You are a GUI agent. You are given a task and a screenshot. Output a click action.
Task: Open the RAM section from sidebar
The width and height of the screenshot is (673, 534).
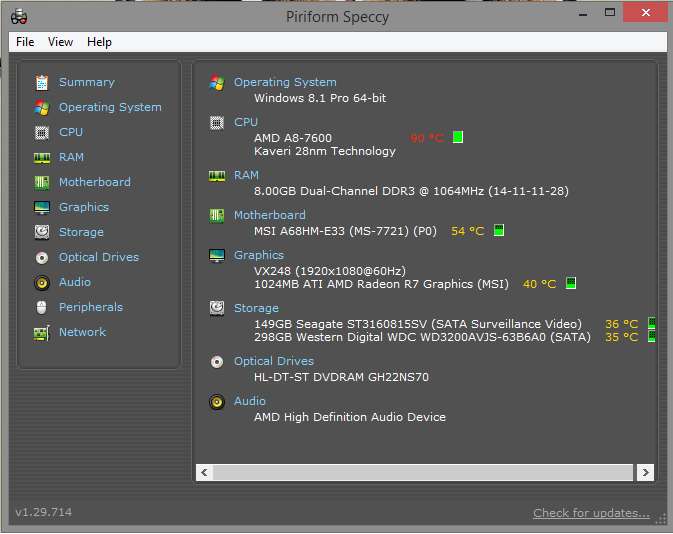click(71, 158)
